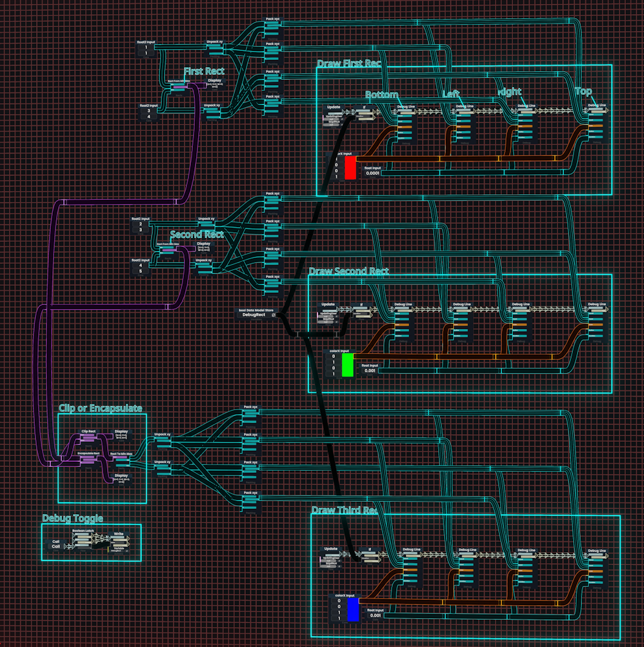Select the Encapsulate Rect node
Image resolution: width=644 pixels, height=647 pixels.
pos(88,453)
